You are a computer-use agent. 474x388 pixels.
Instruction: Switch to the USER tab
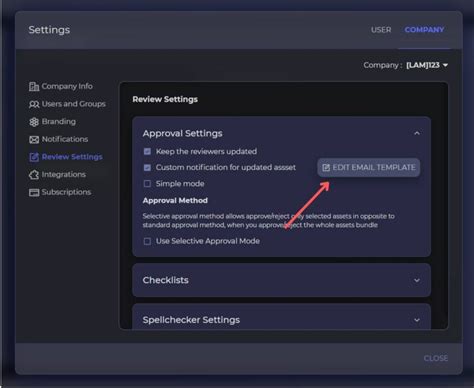click(381, 30)
